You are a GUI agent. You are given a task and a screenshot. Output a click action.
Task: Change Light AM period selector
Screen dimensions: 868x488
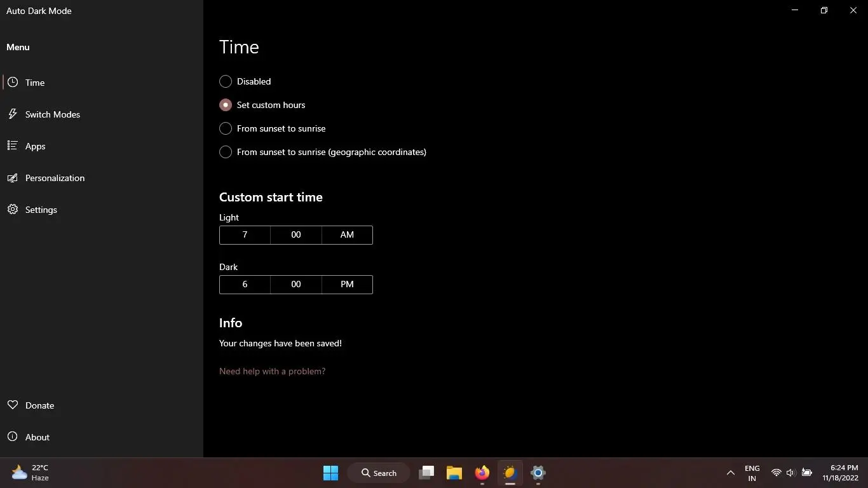click(x=347, y=234)
